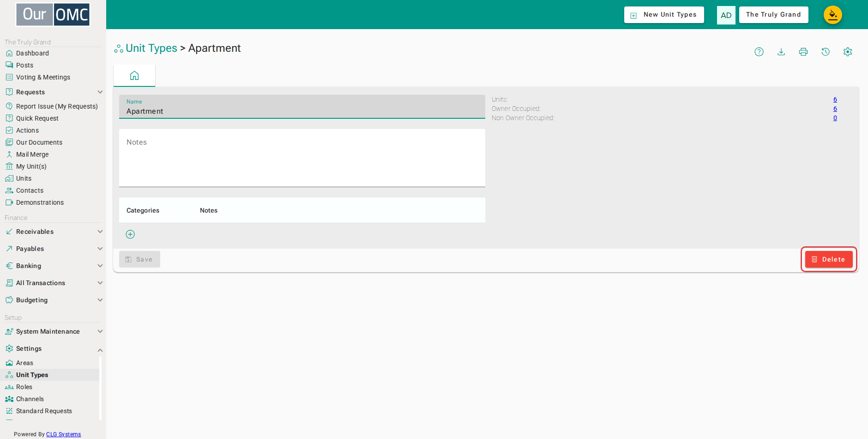Click the yellow theme paint bucket icon
The image size is (868, 439).
point(833,15)
